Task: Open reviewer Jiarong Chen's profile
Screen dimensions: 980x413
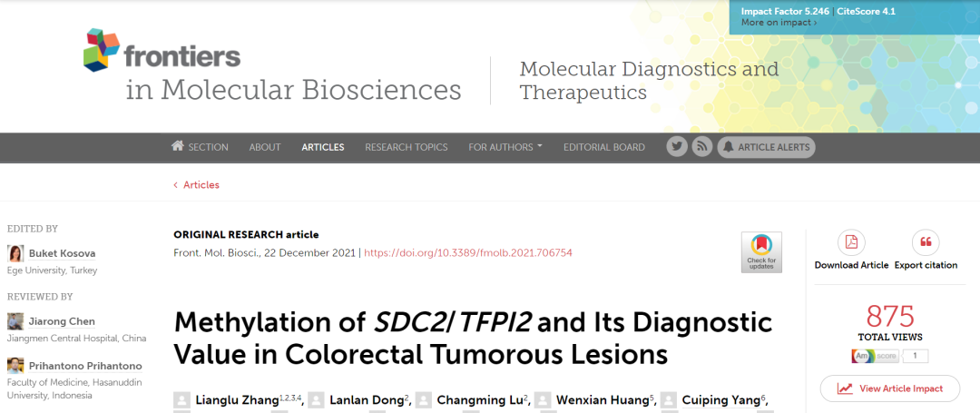Action: [x=62, y=322]
